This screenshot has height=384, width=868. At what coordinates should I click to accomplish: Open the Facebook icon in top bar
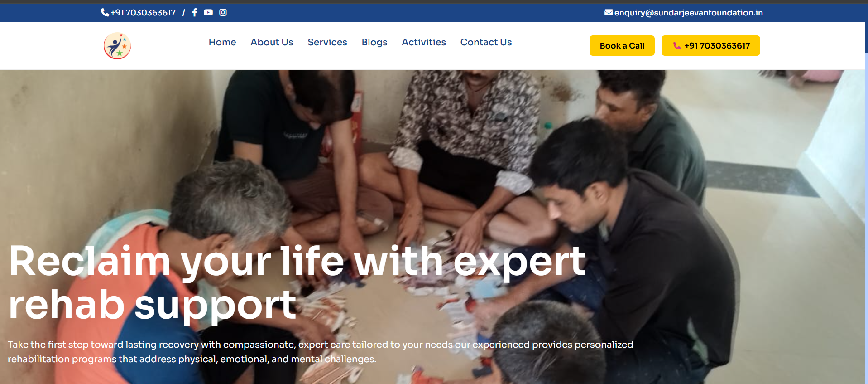coord(194,12)
